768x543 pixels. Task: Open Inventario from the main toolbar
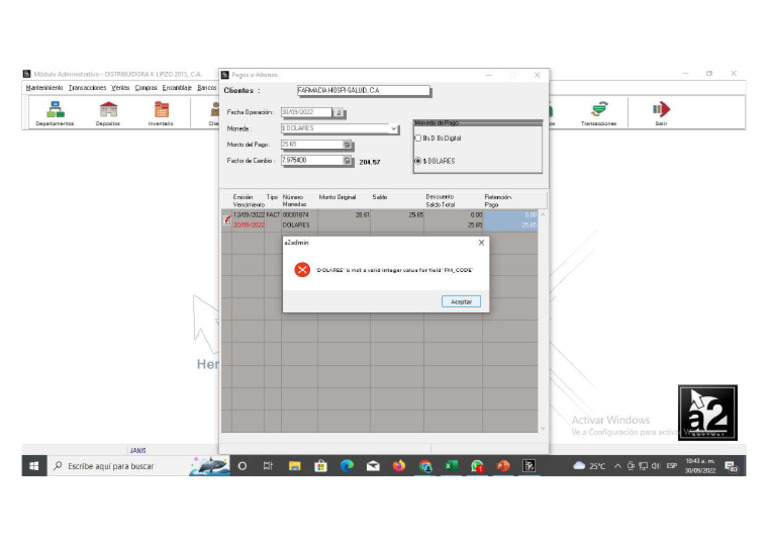161,114
